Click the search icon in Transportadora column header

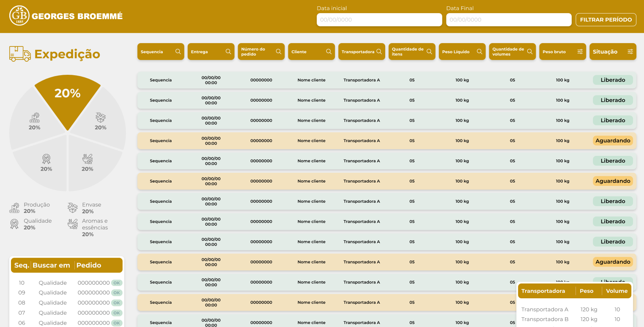click(x=379, y=52)
